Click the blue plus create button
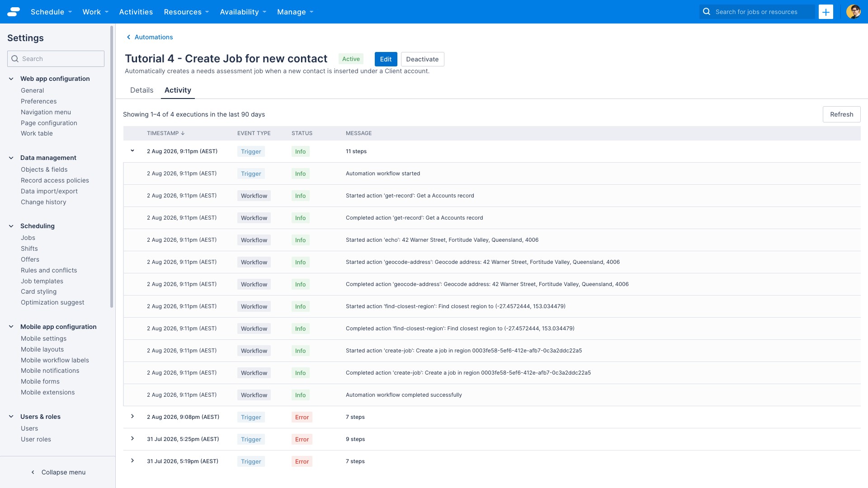868x488 pixels. (x=826, y=12)
